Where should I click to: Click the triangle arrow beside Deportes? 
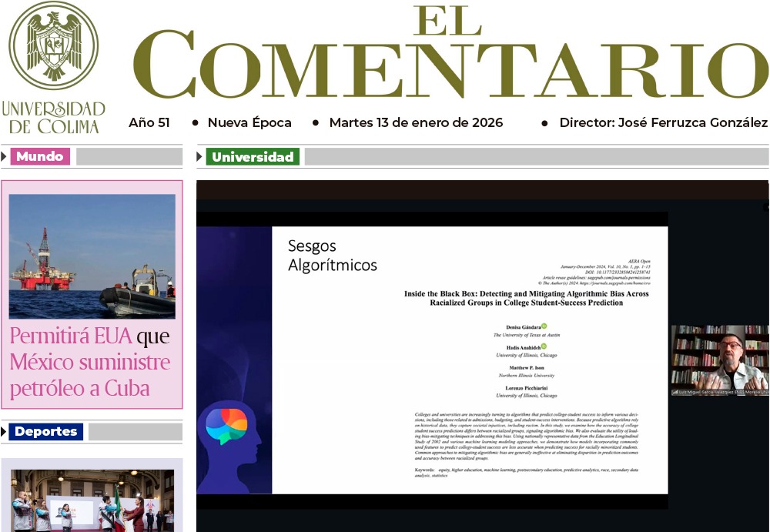5,431
